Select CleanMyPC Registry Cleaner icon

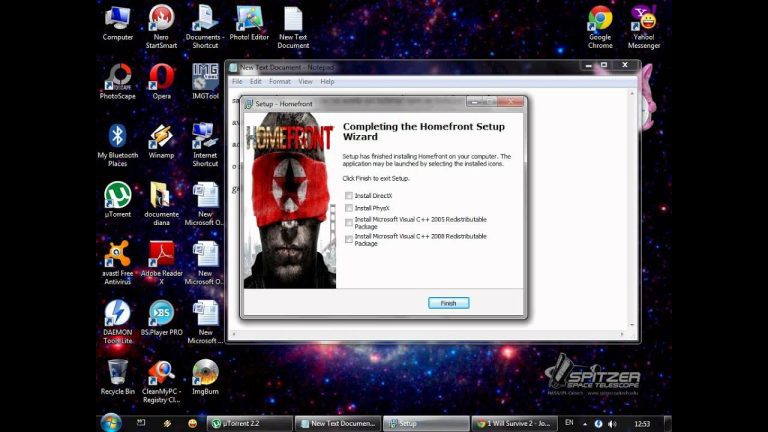(161, 381)
